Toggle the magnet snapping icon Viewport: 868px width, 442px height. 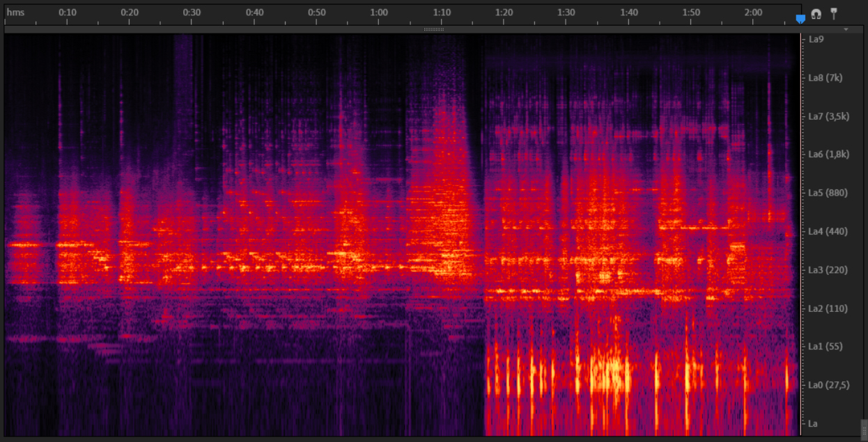tap(816, 14)
